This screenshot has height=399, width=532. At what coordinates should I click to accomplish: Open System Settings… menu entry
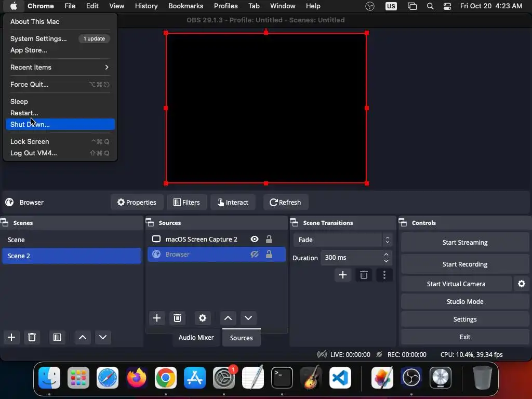pos(60,38)
